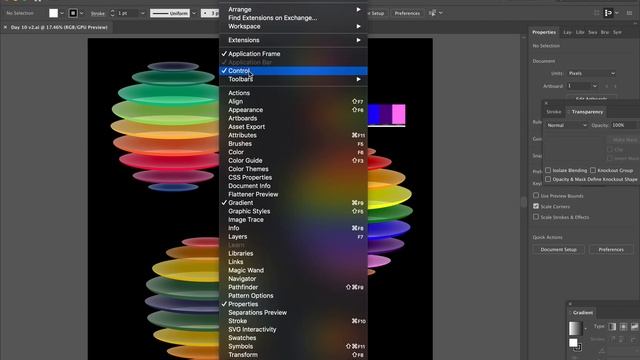The height and width of the screenshot is (360, 640).
Task: Click the Opacity 100% input field
Action: coord(624,125)
